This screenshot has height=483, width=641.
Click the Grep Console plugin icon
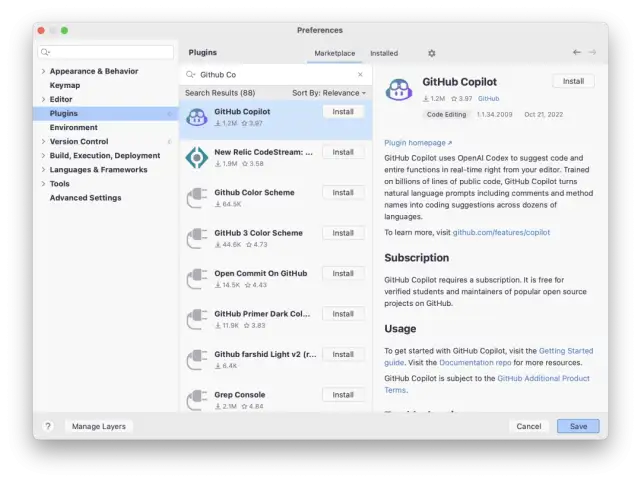197,400
